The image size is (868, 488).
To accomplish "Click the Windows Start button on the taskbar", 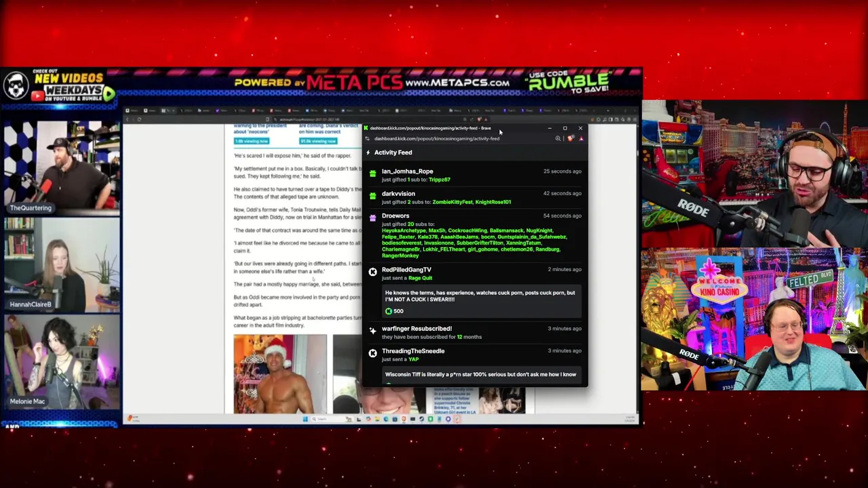I will coord(306,419).
